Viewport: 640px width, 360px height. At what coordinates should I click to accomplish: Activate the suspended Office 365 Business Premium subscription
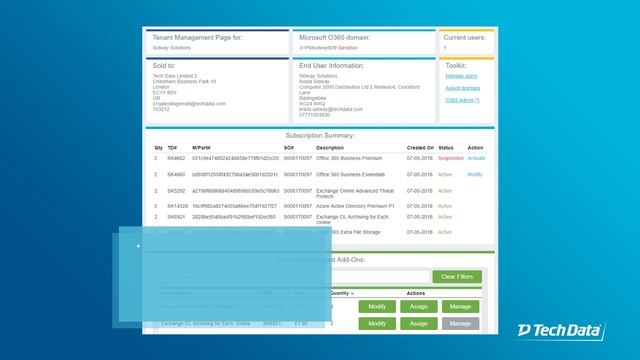pyautogui.click(x=476, y=158)
